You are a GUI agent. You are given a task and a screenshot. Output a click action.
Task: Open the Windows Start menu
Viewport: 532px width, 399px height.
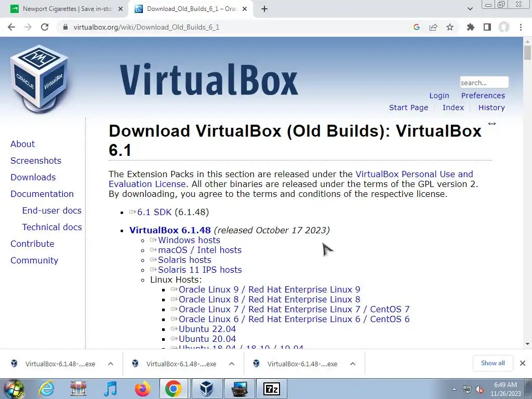click(14, 389)
